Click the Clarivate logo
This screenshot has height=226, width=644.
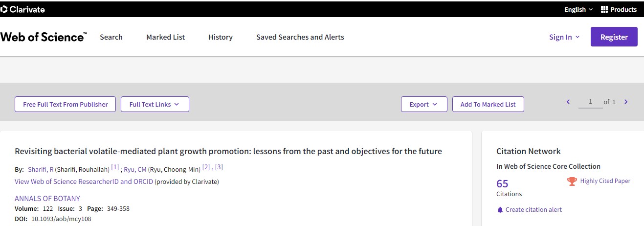[x=23, y=9]
